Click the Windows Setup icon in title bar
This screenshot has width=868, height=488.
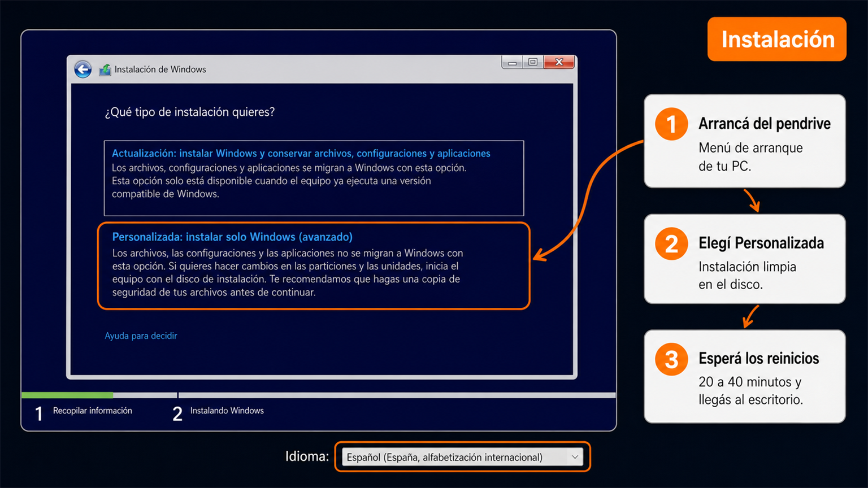click(105, 69)
